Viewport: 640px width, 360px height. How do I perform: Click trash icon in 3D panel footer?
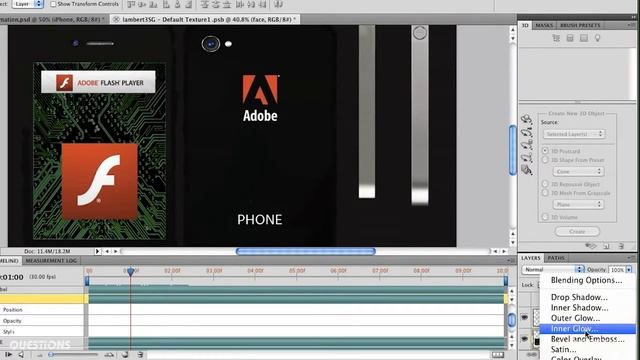click(x=621, y=246)
